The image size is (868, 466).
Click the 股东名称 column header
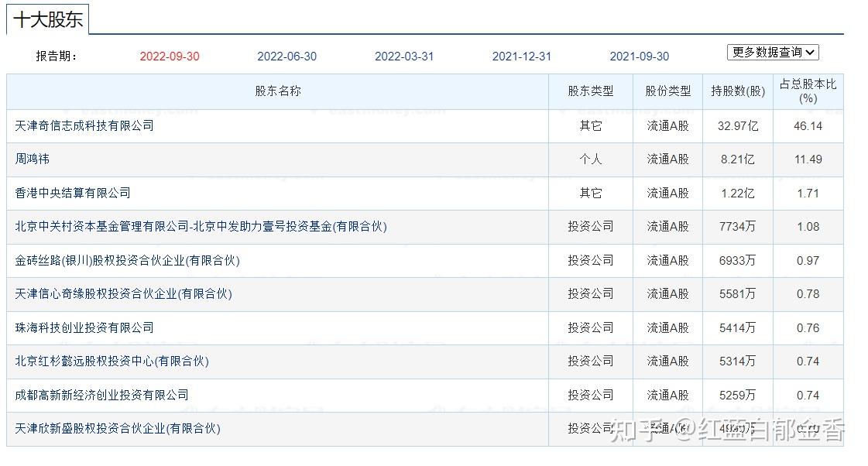278,91
